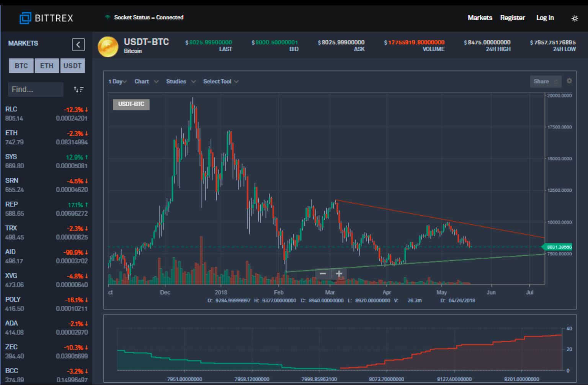Open the Log In link
Screen dimensions: 588x385
(545, 18)
